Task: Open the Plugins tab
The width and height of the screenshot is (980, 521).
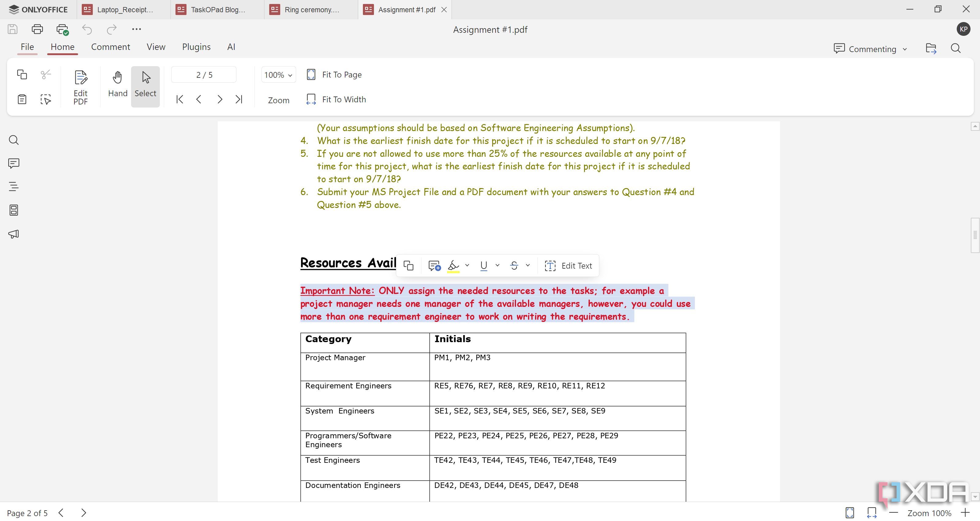Action: pyautogui.click(x=196, y=47)
